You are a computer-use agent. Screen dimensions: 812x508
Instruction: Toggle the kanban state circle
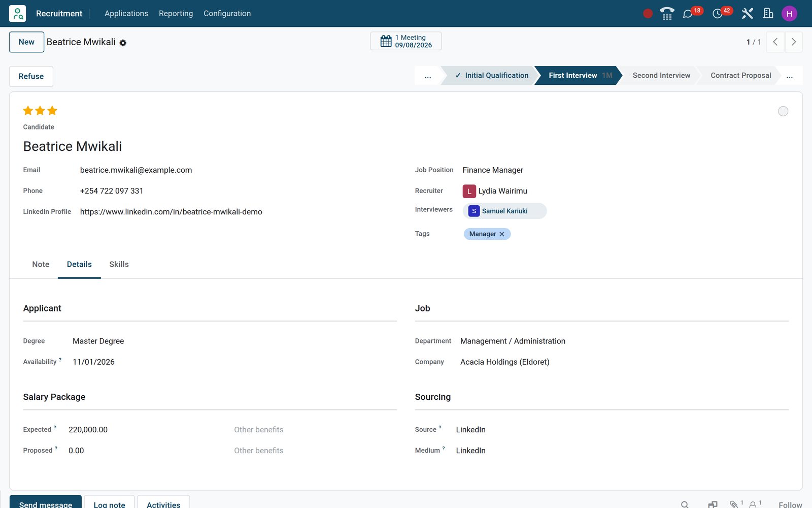pos(783,111)
